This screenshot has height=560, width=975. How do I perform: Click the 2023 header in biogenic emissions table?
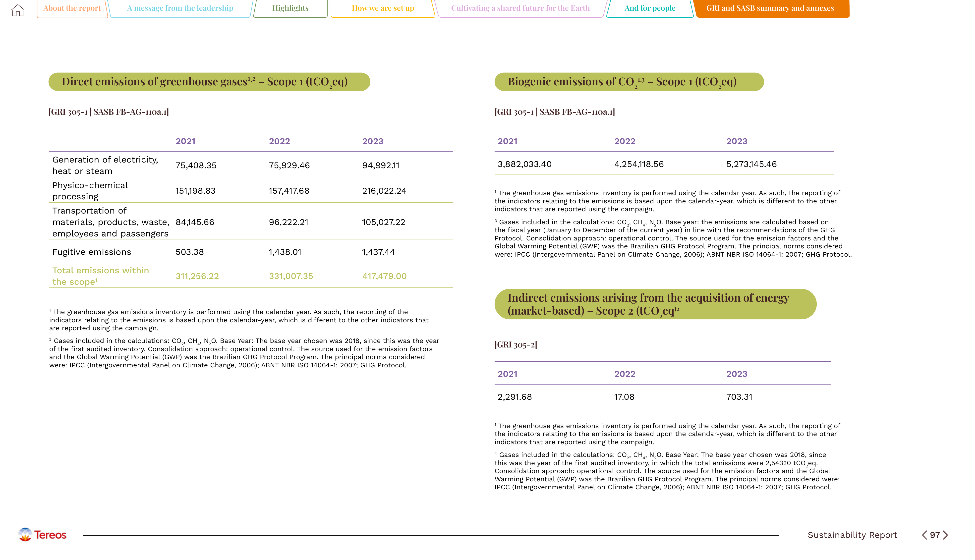click(737, 141)
